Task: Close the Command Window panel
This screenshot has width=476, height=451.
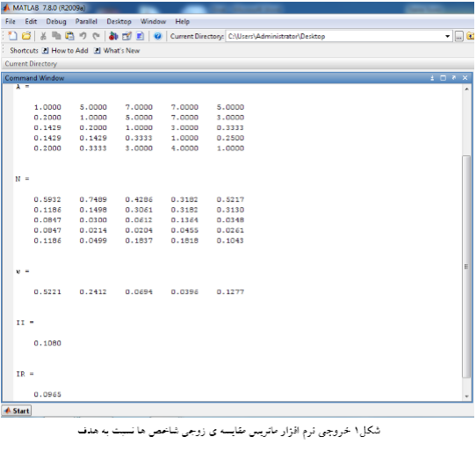Action: click(x=465, y=78)
